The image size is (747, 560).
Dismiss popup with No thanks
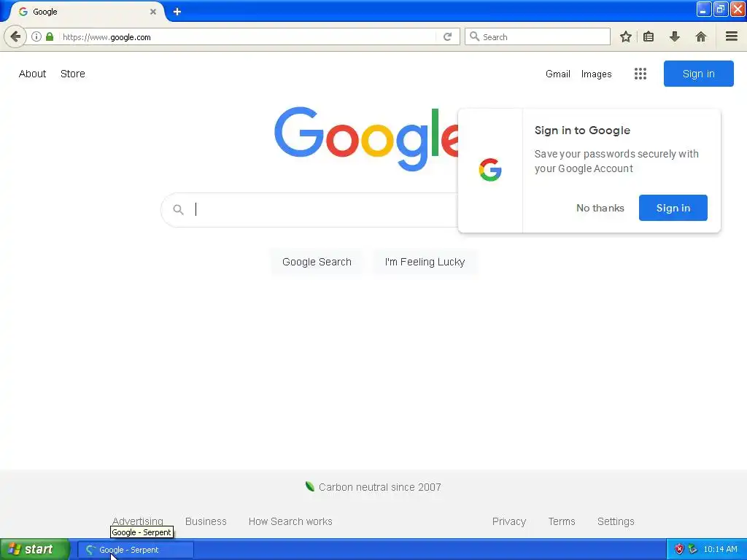(x=600, y=208)
